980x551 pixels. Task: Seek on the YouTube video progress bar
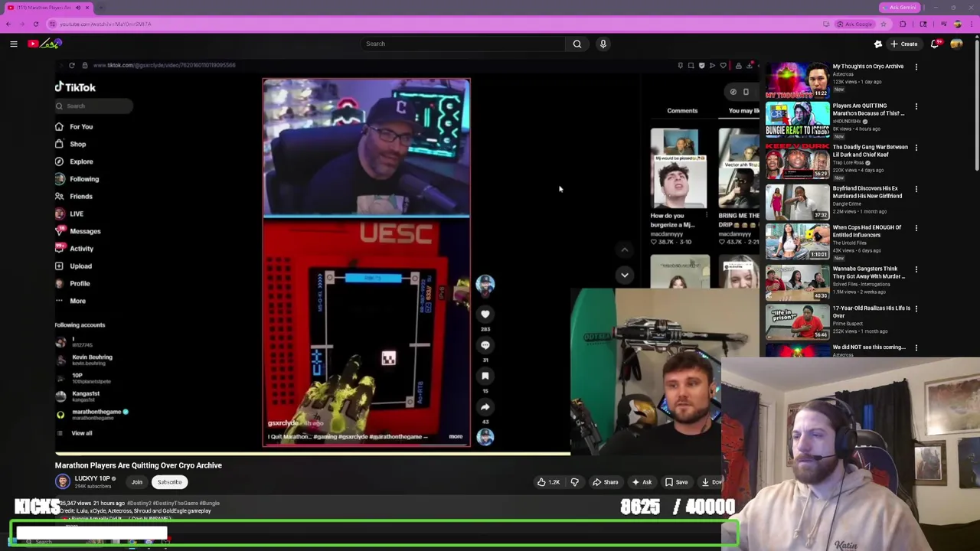click(312, 454)
